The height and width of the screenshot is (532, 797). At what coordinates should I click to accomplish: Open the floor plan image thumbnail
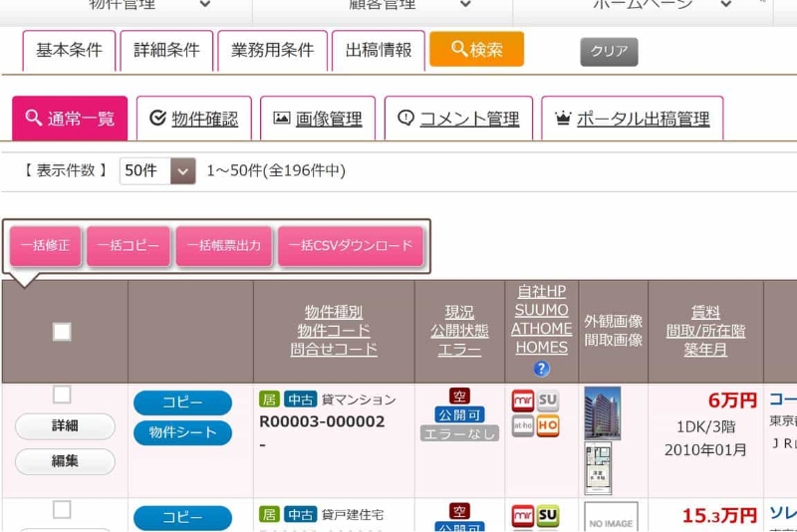(x=598, y=468)
